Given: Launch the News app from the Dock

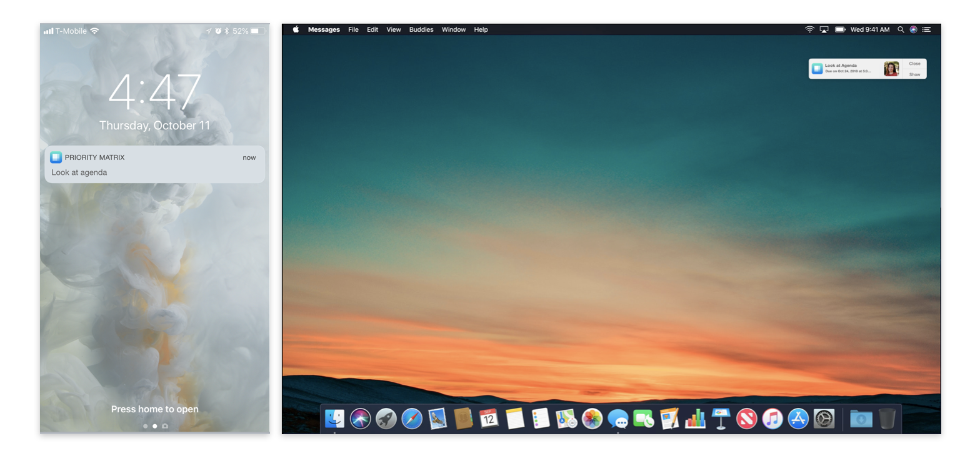Looking at the screenshot, I should click(746, 419).
